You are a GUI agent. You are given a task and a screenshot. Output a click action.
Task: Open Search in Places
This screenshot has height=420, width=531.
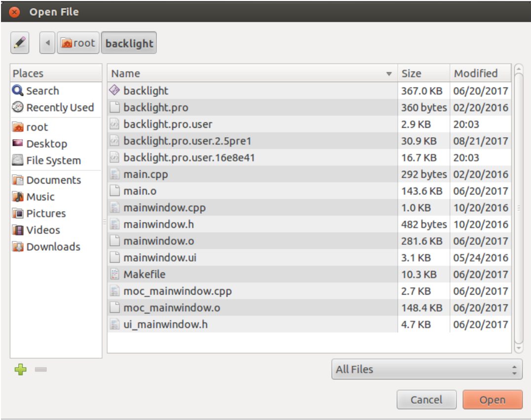pos(56,91)
